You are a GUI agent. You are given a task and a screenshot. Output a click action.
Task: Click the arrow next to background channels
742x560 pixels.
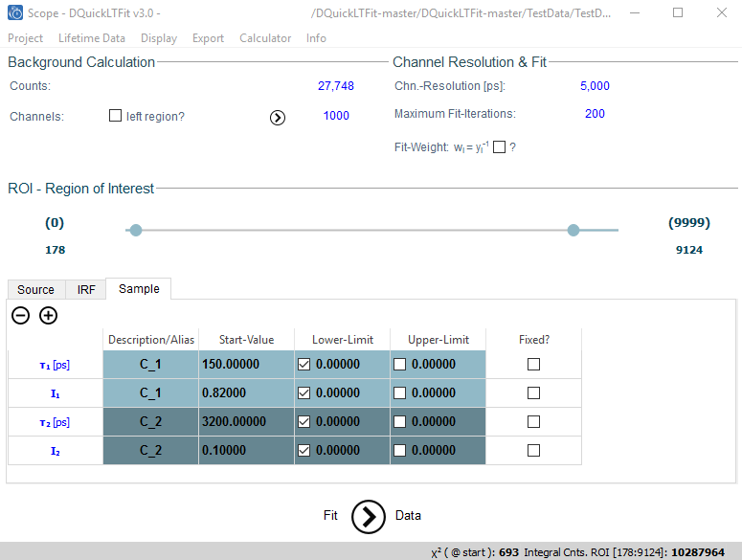[278, 117]
